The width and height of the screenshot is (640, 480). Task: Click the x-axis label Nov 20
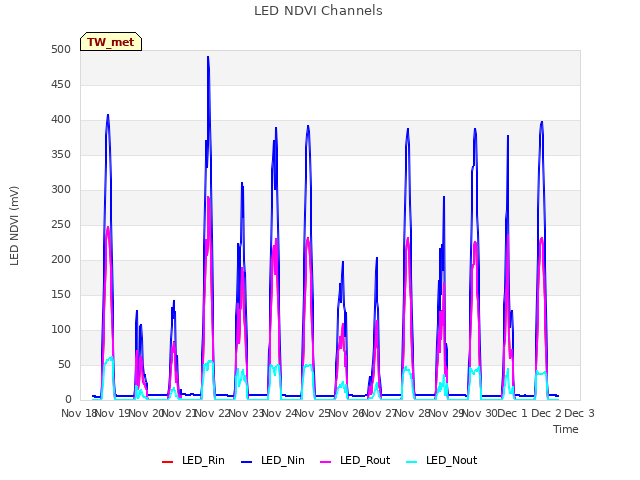click(x=145, y=413)
